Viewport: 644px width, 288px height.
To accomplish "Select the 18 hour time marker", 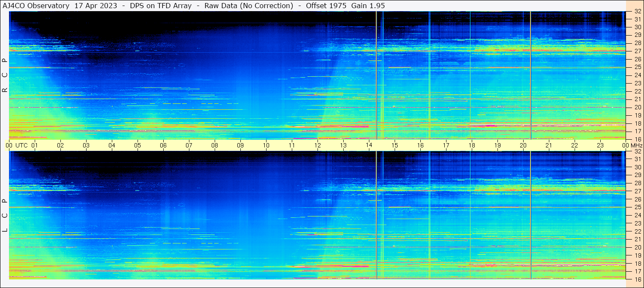I will coord(472,145).
